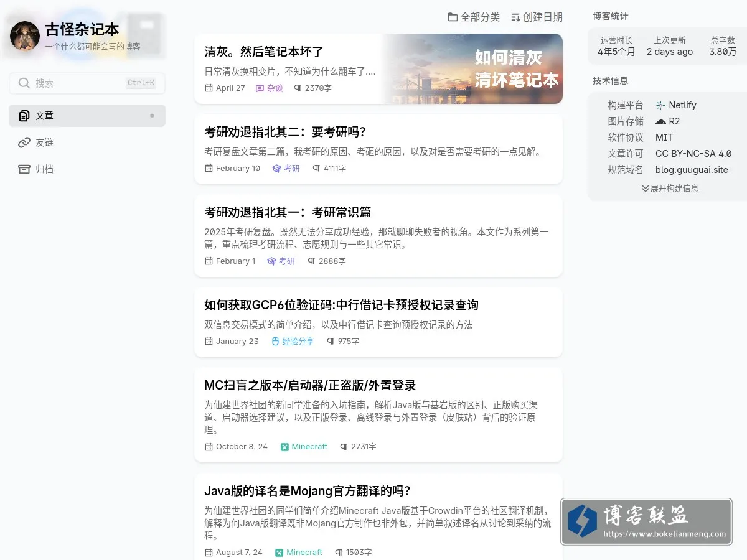Open the blog avatar image
Screen dimensions: 747x560
point(25,36)
